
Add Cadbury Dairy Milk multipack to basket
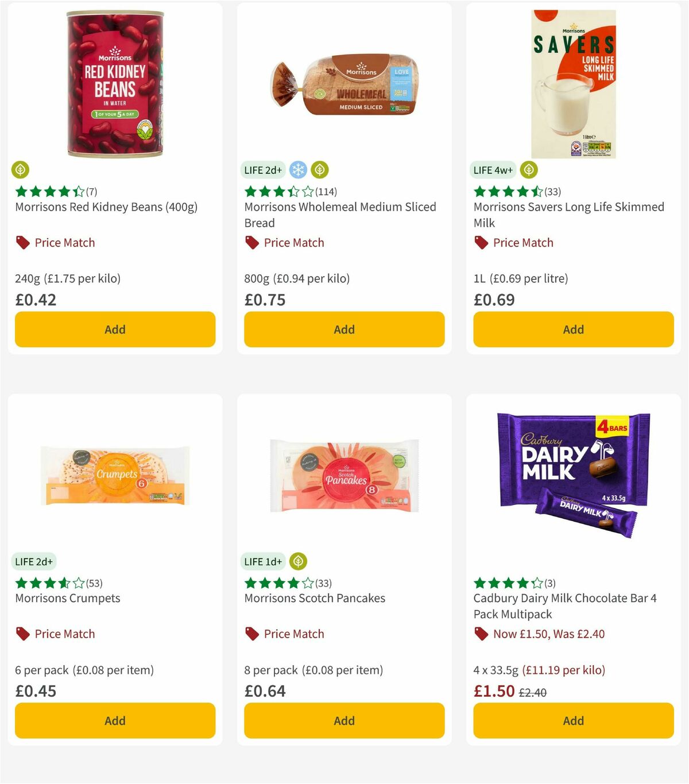573,720
